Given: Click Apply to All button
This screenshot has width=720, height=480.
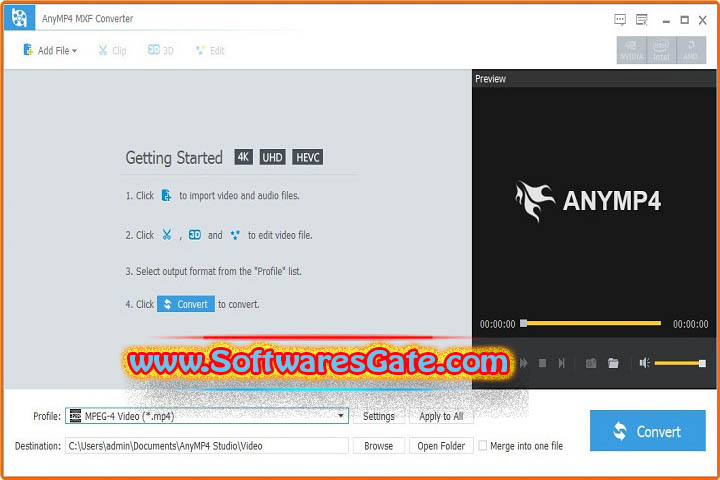Looking at the screenshot, I should click(441, 416).
